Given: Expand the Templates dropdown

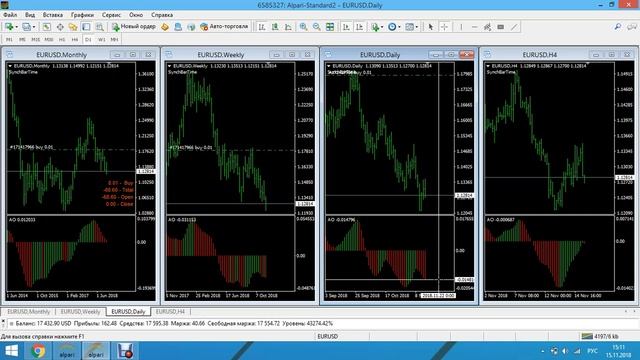Looking at the screenshot, I should (x=417, y=27).
